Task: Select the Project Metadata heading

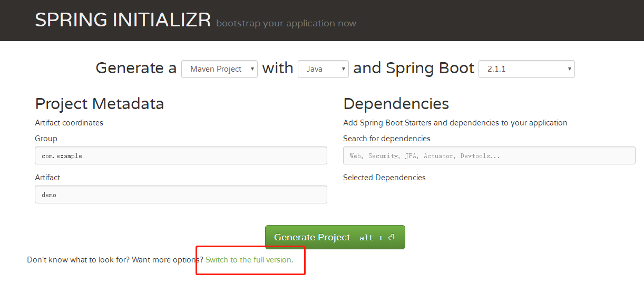Action: pyautogui.click(x=100, y=104)
